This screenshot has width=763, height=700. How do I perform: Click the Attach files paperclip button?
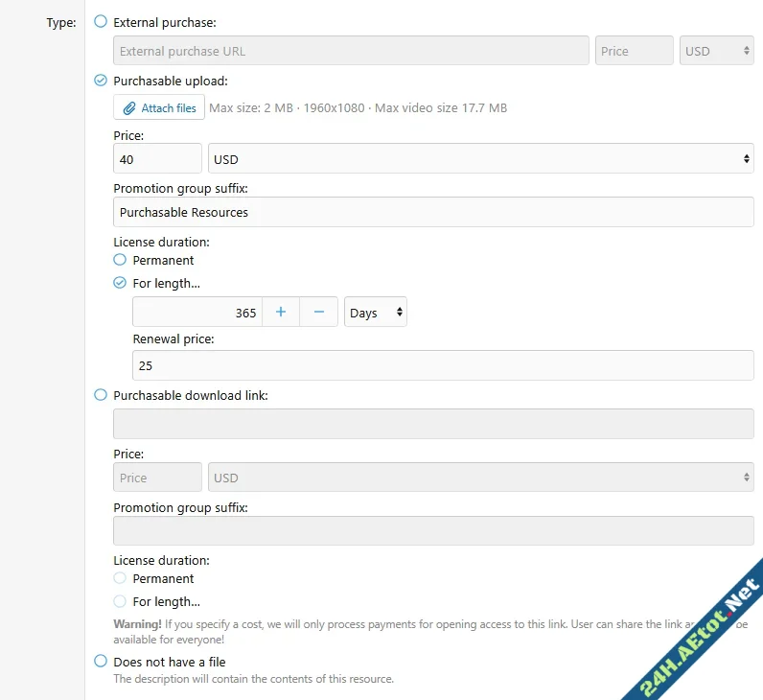[159, 108]
